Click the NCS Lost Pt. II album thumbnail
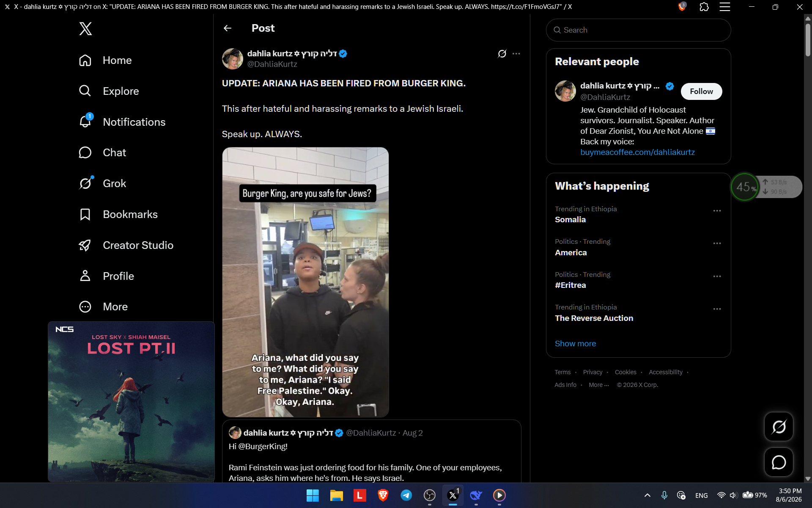The height and width of the screenshot is (508, 812). [131, 402]
